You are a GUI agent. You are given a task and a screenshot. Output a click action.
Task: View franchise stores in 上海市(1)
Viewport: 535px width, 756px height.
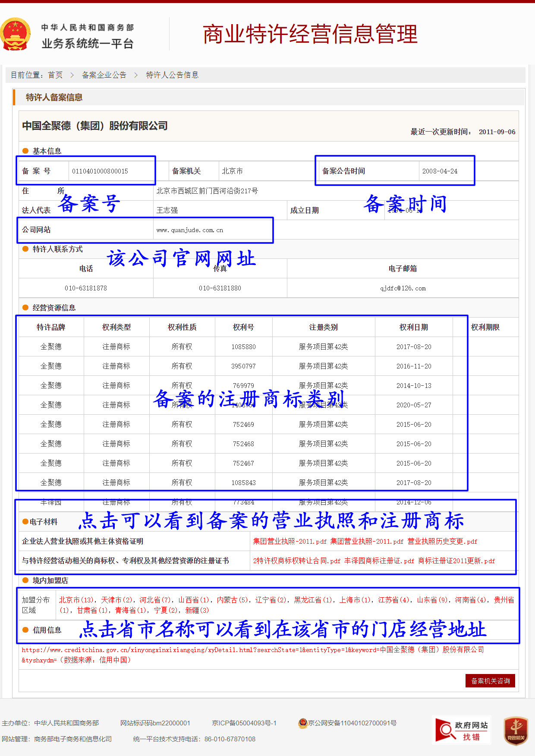355,600
